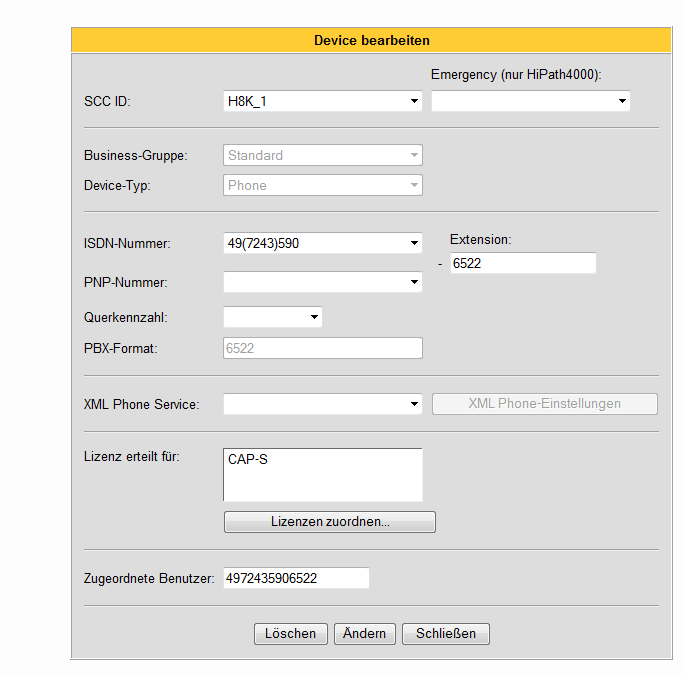Click the Extension field containing 6522
This screenshot has height=675, width=683.
click(523, 263)
